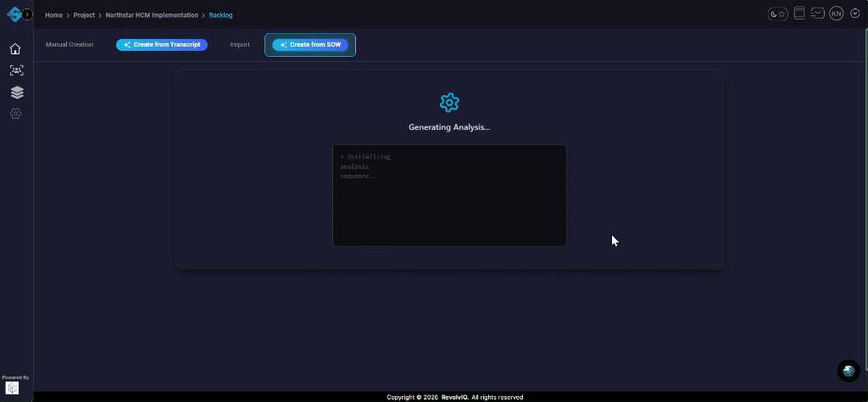Open the settings gear in the sidebar
The width and height of the screenshot is (868, 402).
(16, 114)
